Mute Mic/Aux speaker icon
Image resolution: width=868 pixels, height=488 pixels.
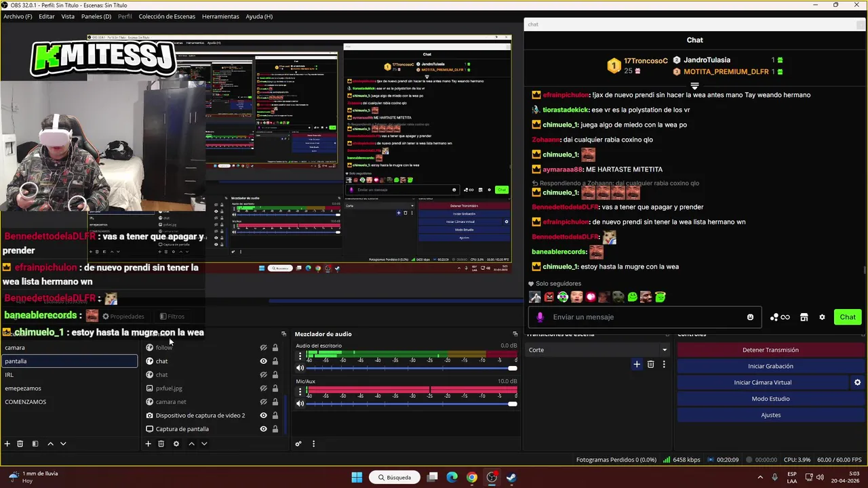[300, 404]
